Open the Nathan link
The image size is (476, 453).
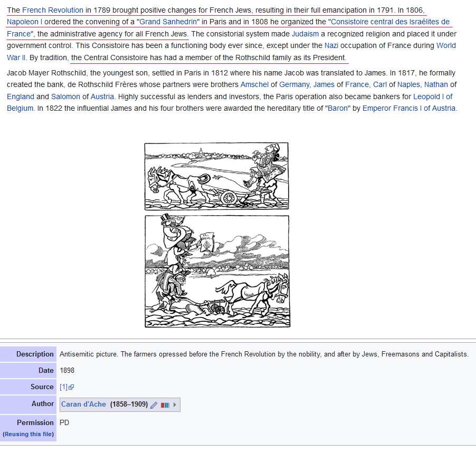(x=436, y=84)
